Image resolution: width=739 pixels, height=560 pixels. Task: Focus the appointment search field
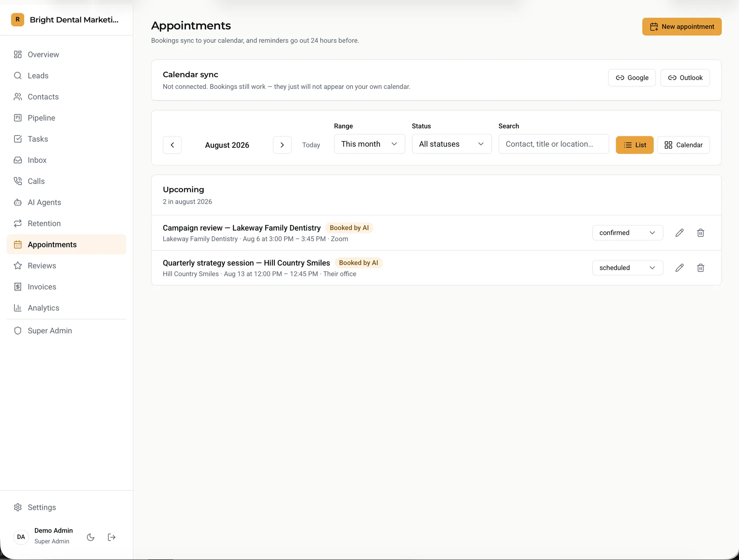tap(553, 144)
